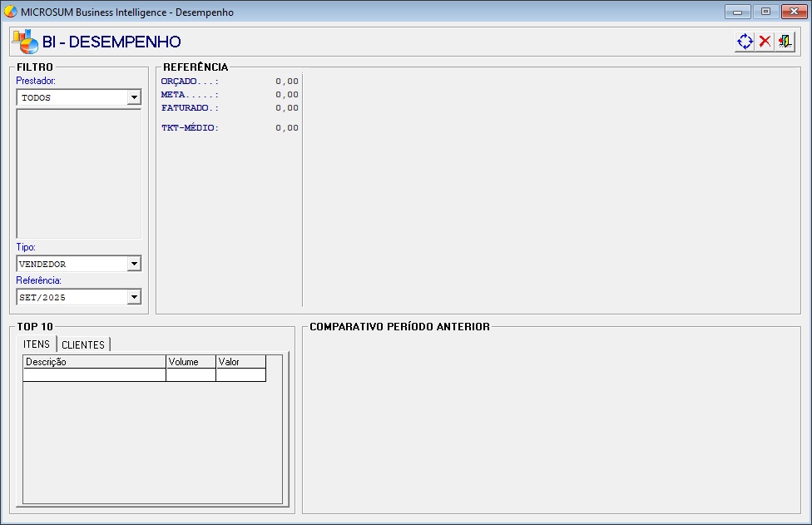Screen dimensions: 812x525
Task: Click the Volume column header
Action: tap(191, 362)
